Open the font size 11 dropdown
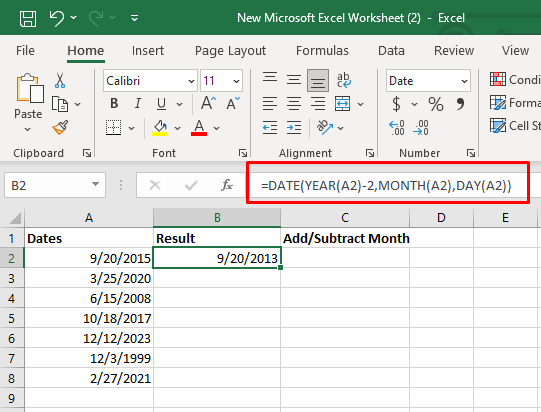Image resolution: width=541 pixels, height=412 pixels. click(x=236, y=81)
